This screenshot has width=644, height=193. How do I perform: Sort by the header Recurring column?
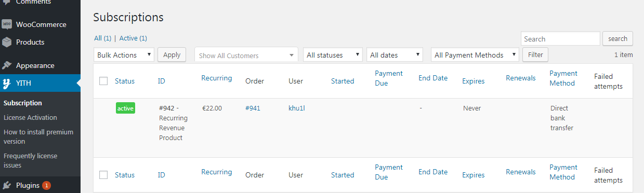217,78
